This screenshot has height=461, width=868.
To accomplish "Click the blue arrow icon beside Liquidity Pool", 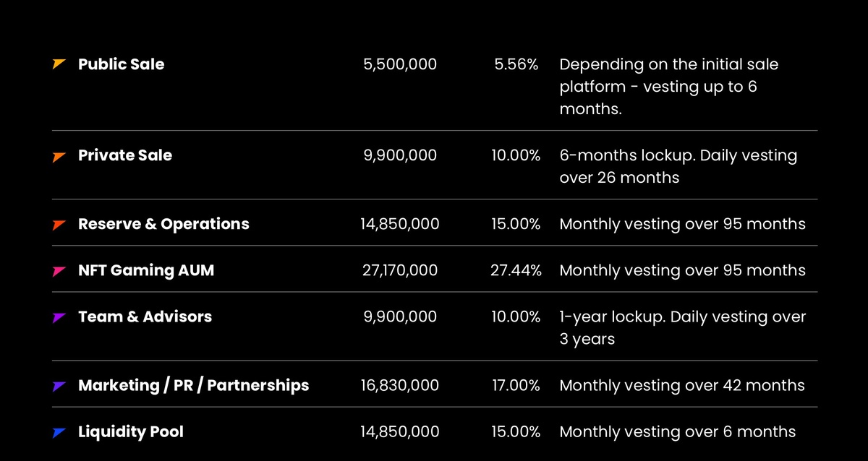I will pyautogui.click(x=59, y=433).
